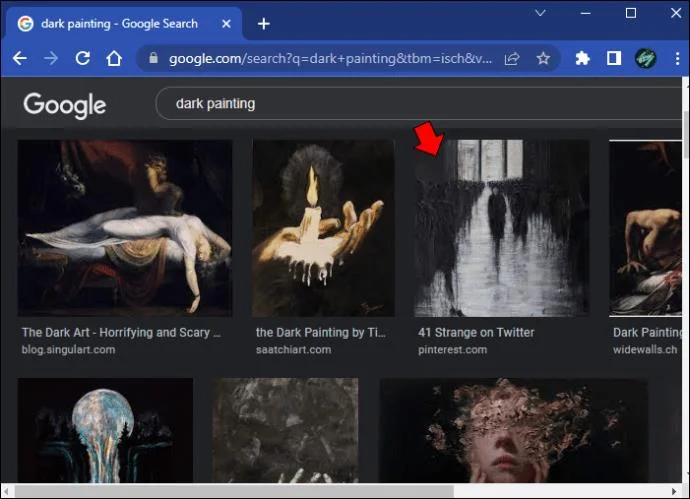Bookmark this page with the star icon
This screenshot has height=499, width=690.
click(543, 59)
